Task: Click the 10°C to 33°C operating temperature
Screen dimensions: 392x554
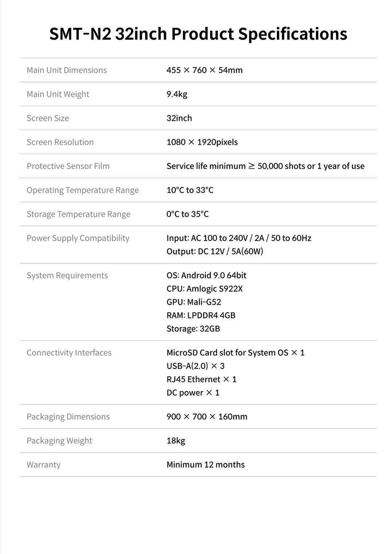Action: pos(190,190)
